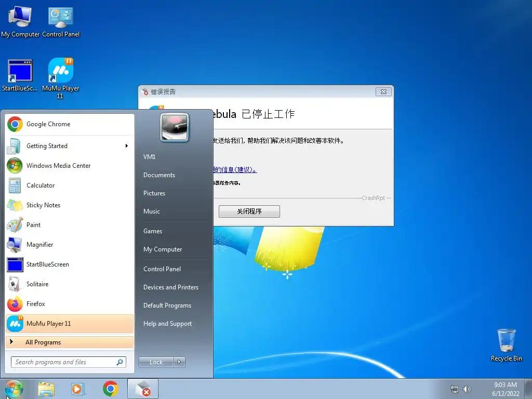Open Default Programs
Image resolution: width=532 pixels, height=399 pixels.
[x=167, y=305]
